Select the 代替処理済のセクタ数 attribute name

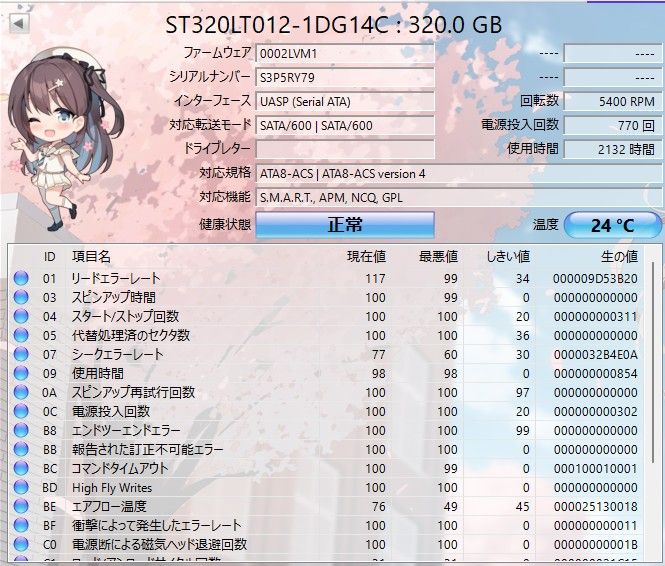pos(131,335)
